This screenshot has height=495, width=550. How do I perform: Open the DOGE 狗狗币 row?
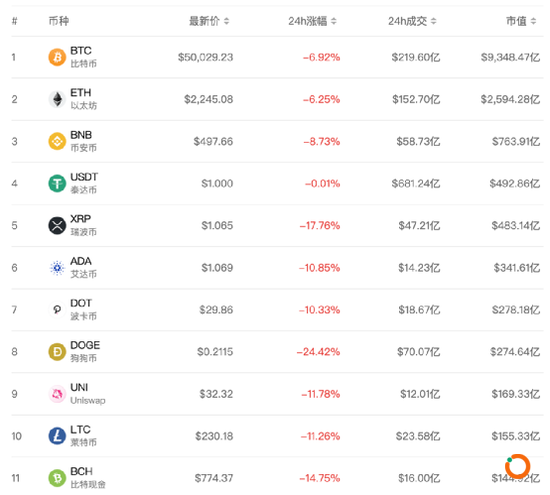click(x=277, y=352)
